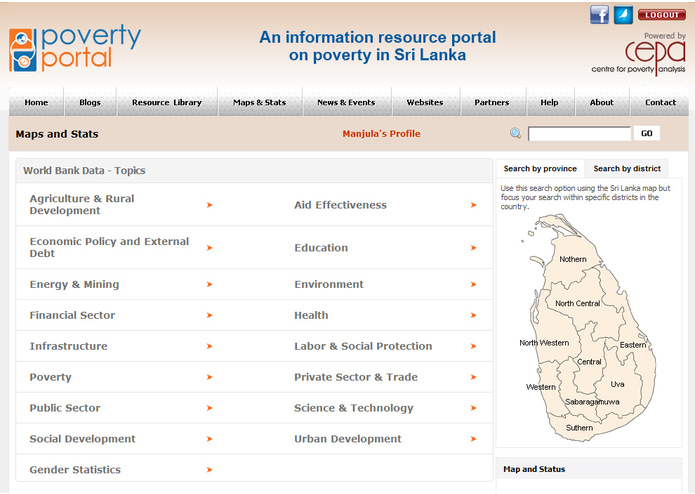
Task: Select Uva province on the map
Action: point(617,384)
